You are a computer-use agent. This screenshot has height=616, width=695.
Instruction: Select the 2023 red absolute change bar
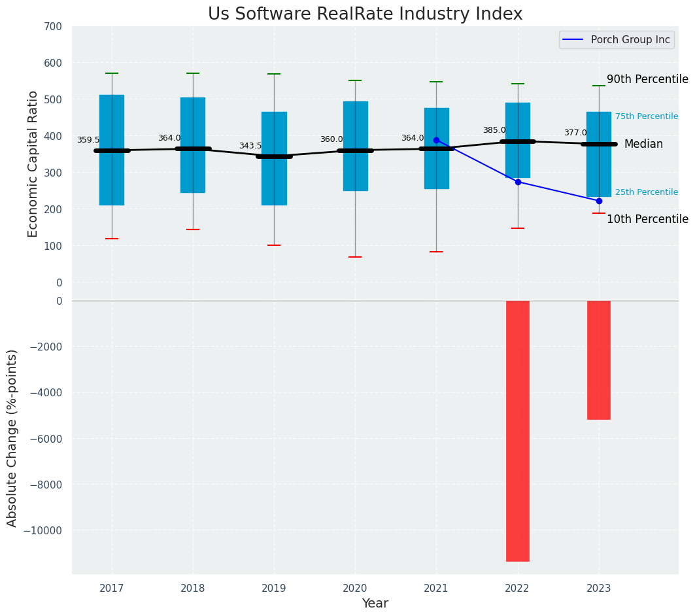coord(599,360)
